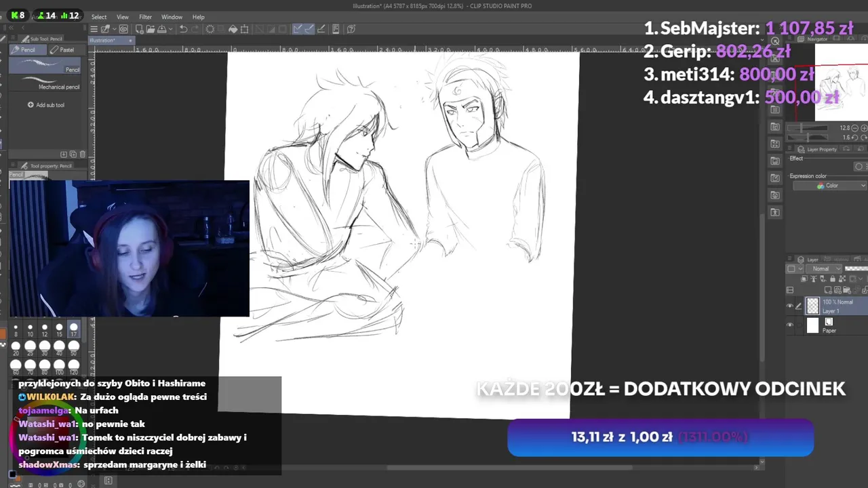
Task: Toggle Snap to Ruler icon
Action: click(x=298, y=28)
